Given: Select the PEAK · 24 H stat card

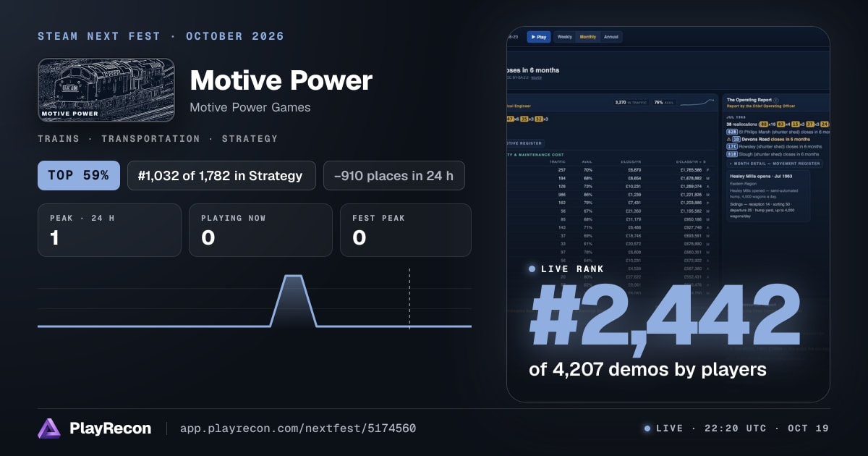Looking at the screenshot, I should tap(109, 230).
